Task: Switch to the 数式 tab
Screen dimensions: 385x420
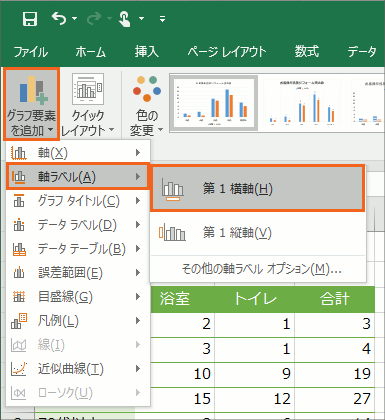Action: [x=307, y=52]
